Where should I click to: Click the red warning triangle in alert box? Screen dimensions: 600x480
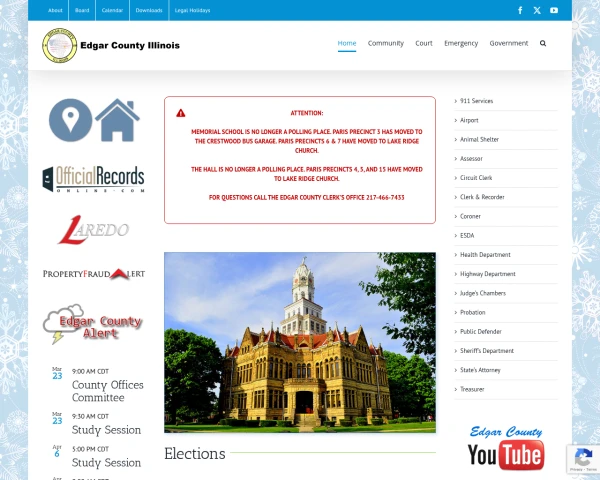point(181,113)
